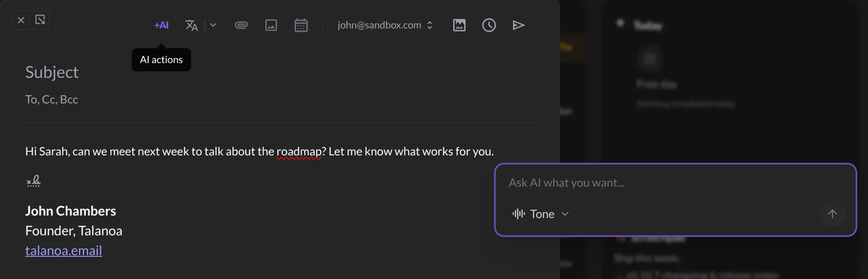Viewport: 868px width, 279px height.
Task: Schedule send with the clock icon
Action: [x=489, y=25]
